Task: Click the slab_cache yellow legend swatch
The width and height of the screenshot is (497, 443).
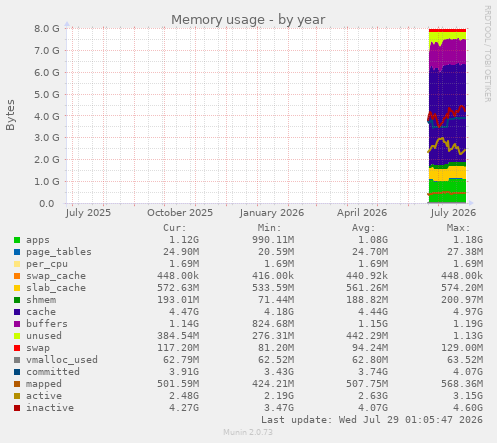Action: (x=17, y=288)
